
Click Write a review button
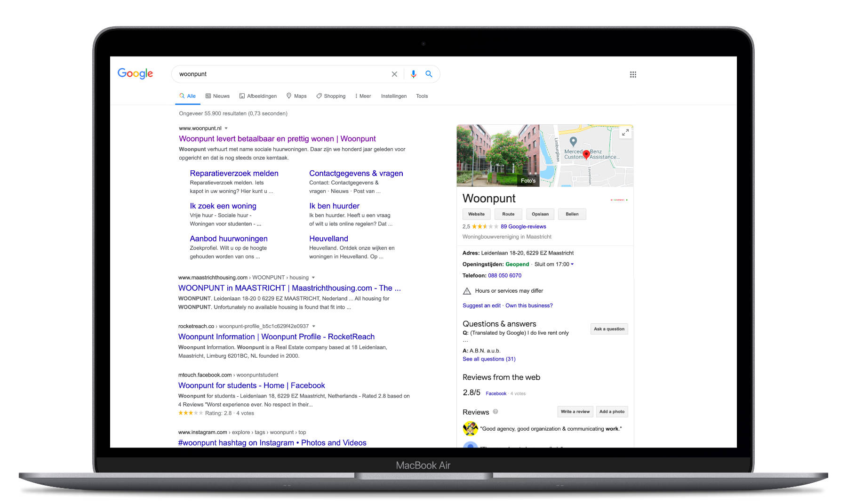click(575, 412)
